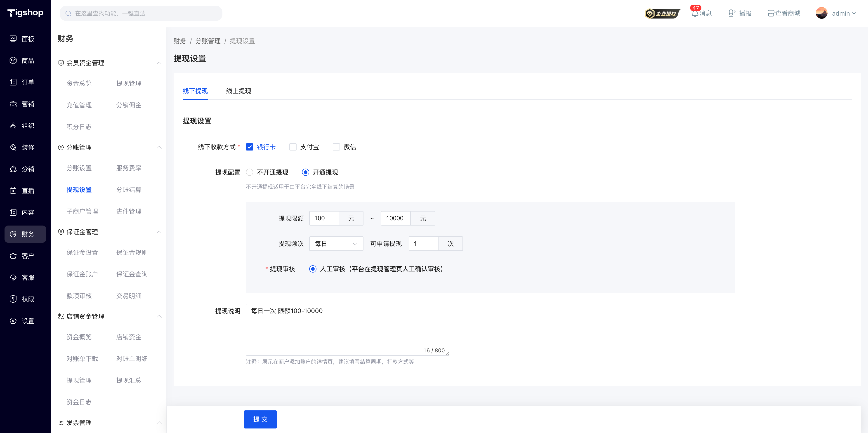Click the Tigshop logo
Screen dimensions: 868x433
[x=25, y=13]
